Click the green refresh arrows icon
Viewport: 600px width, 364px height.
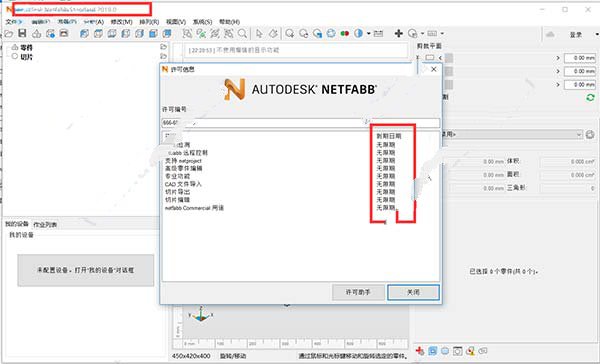tap(590, 98)
